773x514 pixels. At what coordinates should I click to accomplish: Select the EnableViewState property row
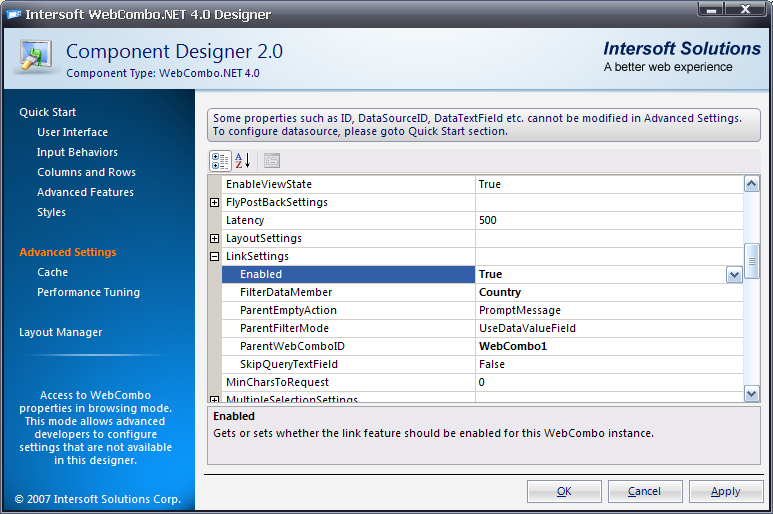click(x=482, y=184)
